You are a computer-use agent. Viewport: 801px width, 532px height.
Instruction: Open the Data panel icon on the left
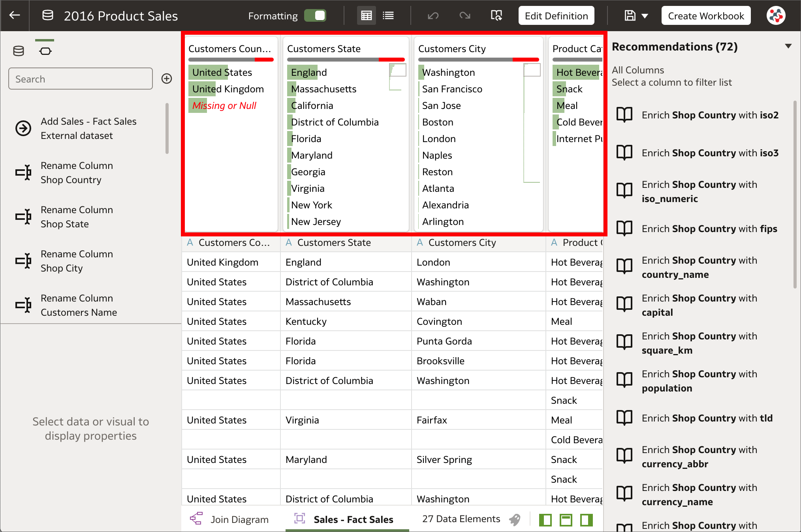[18, 50]
